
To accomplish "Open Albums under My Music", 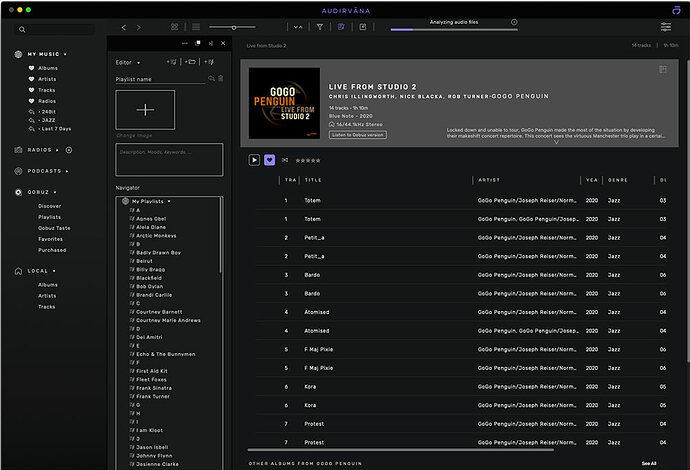I will 48,68.
